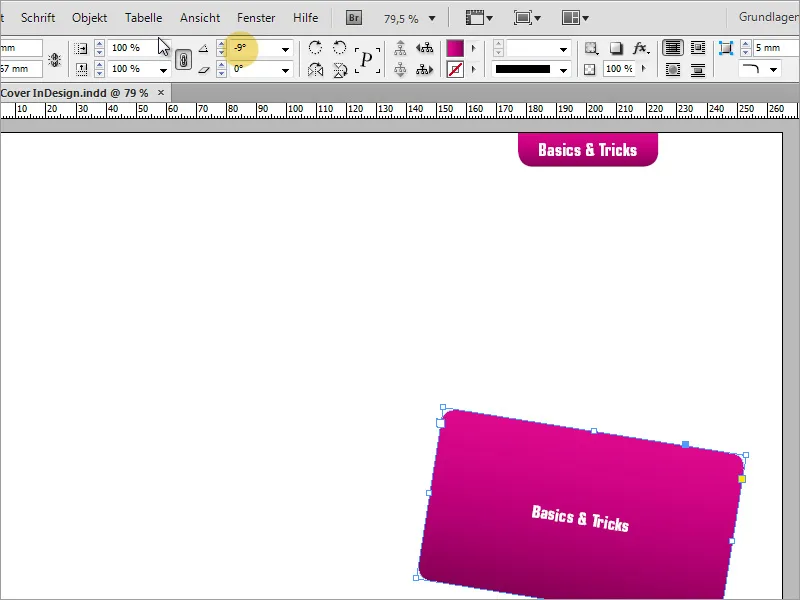Open the corner shape dropdown
The height and width of the screenshot is (600, 800).
tap(773, 69)
